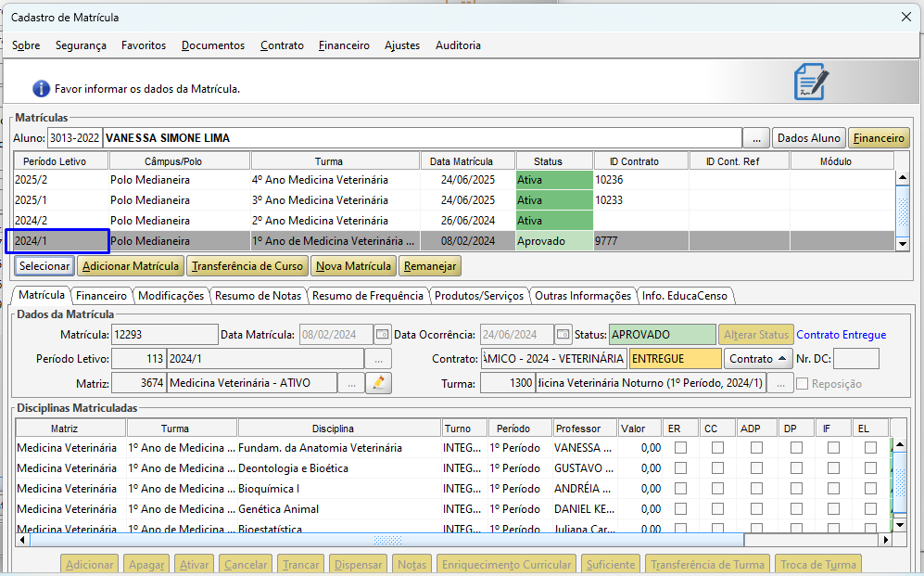This screenshot has height=576, width=924.
Task: Click the Matrícula number input field
Action: coord(164,334)
